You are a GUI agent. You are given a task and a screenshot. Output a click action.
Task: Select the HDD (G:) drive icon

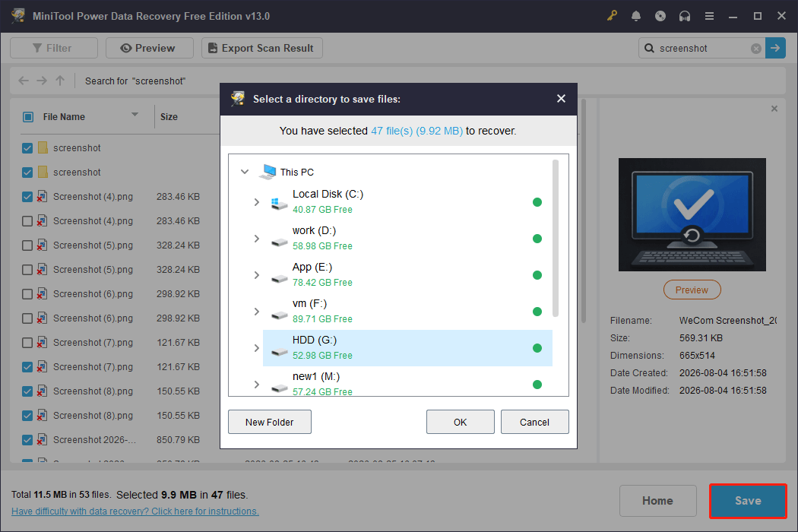coord(279,351)
